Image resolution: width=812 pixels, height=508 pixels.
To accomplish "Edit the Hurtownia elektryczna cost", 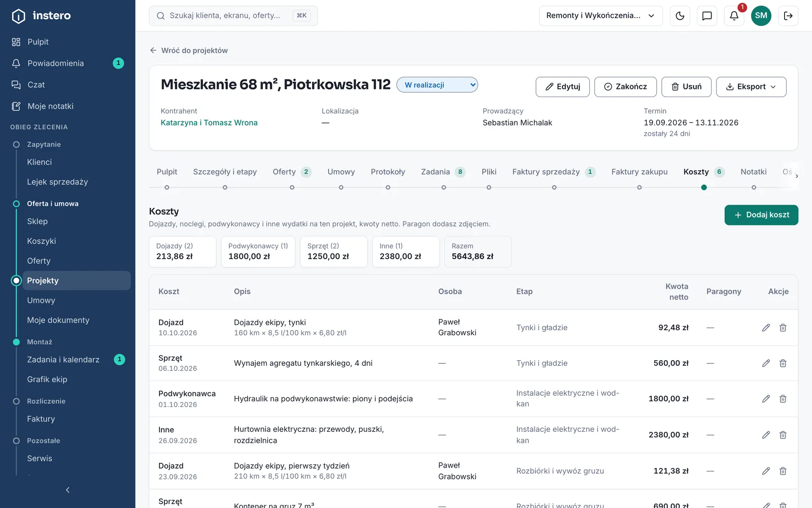I will [x=766, y=435].
